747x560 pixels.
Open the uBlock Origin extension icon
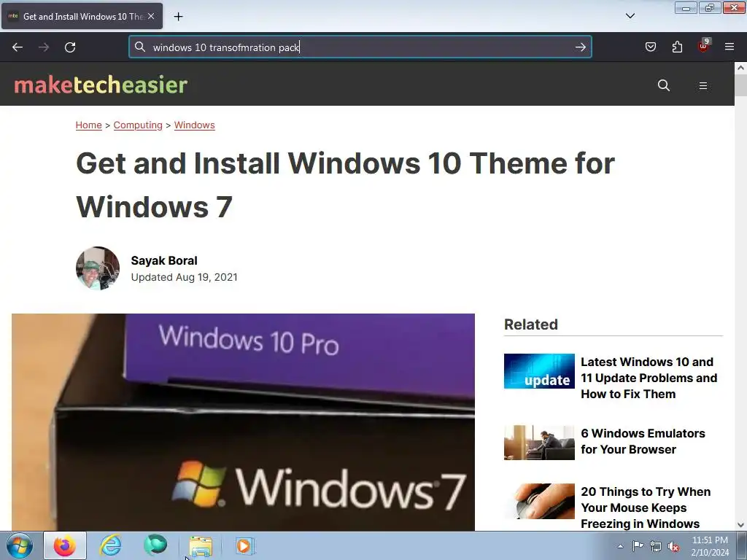coord(703,46)
